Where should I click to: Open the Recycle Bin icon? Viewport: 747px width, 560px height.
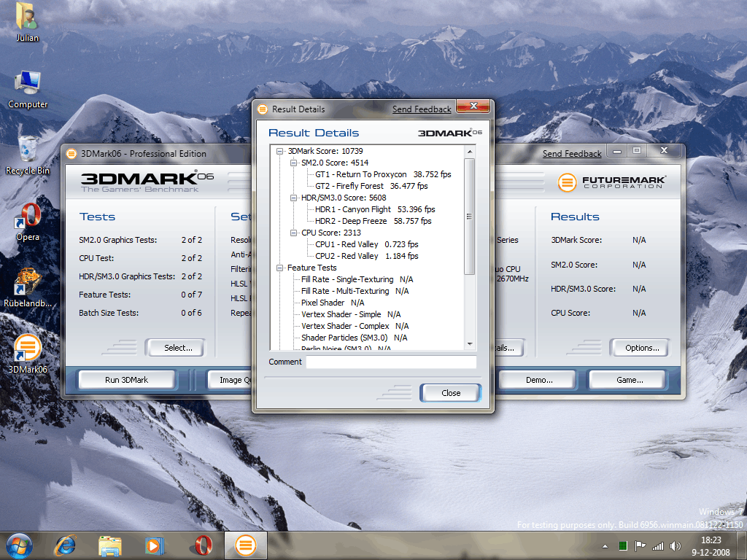pyautogui.click(x=28, y=155)
